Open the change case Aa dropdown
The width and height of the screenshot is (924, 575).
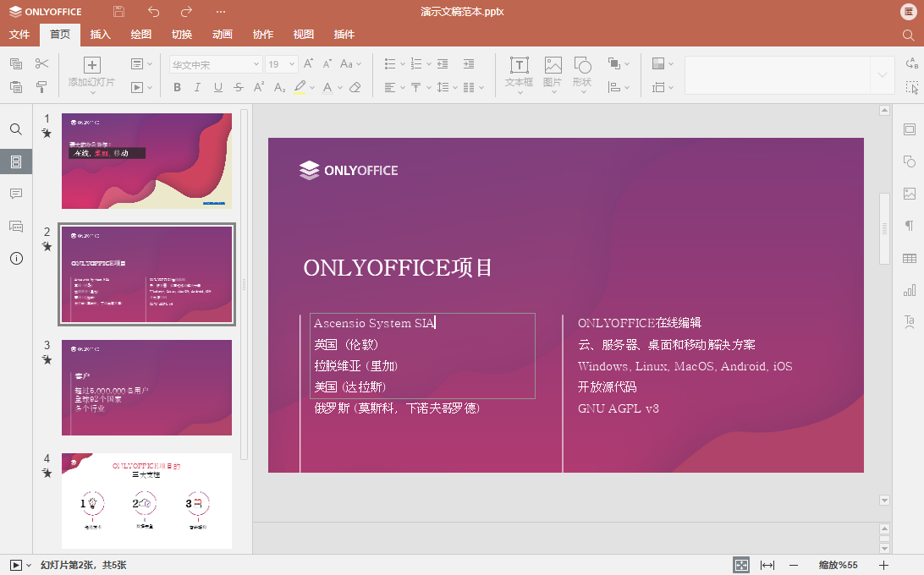click(x=350, y=63)
